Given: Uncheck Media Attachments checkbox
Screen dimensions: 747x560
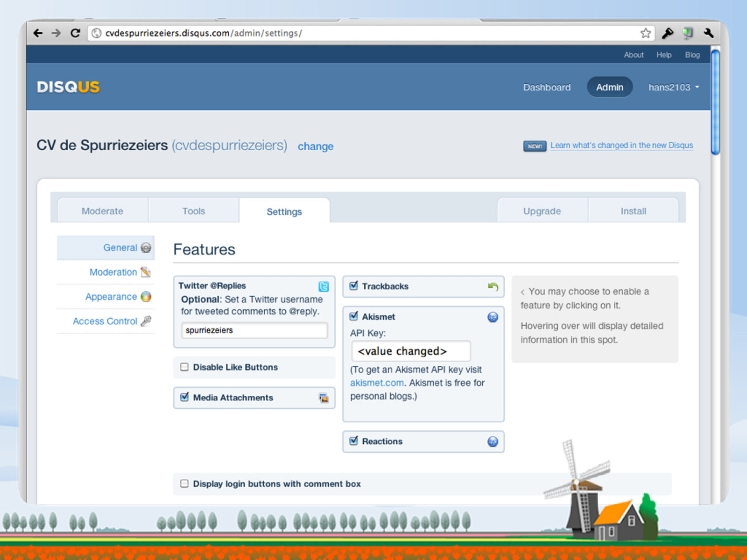Looking at the screenshot, I should 184,397.
